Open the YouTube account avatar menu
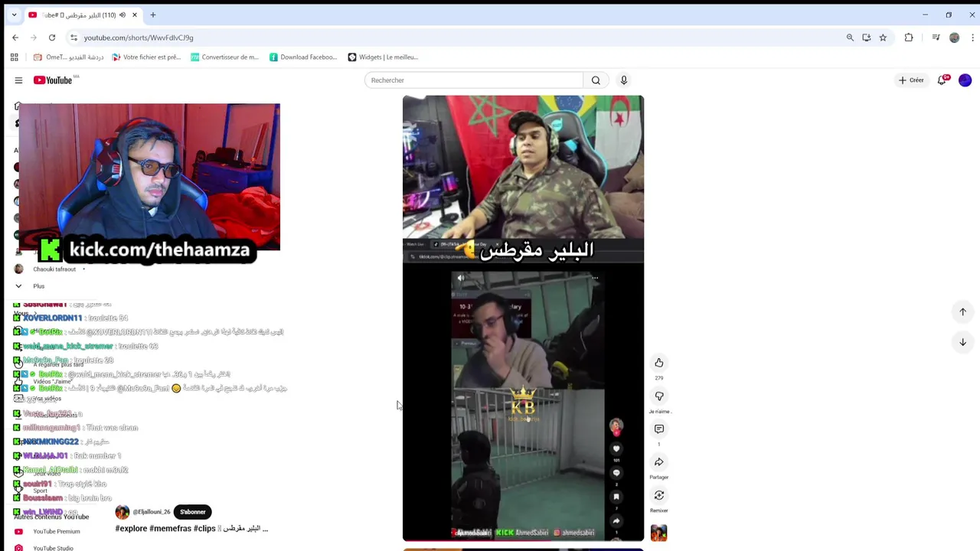Screen dimensions: 980x551 click(965, 80)
